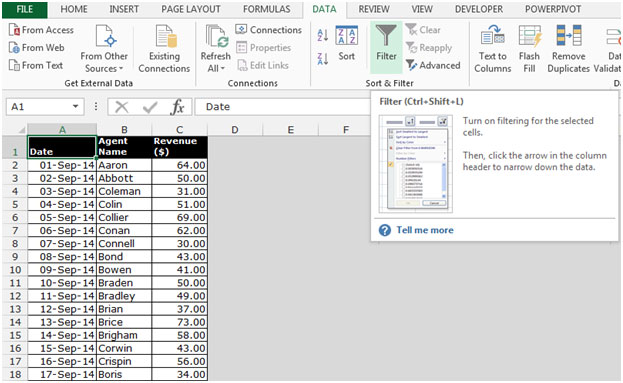Open Advanced filter options
The image size is (623, 383).
coord(433,65)
